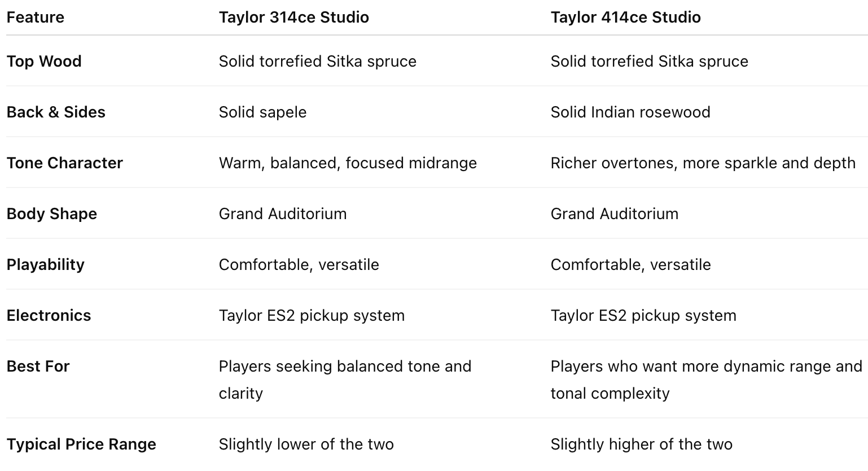Click the Tone Character row label

[64, 163]
